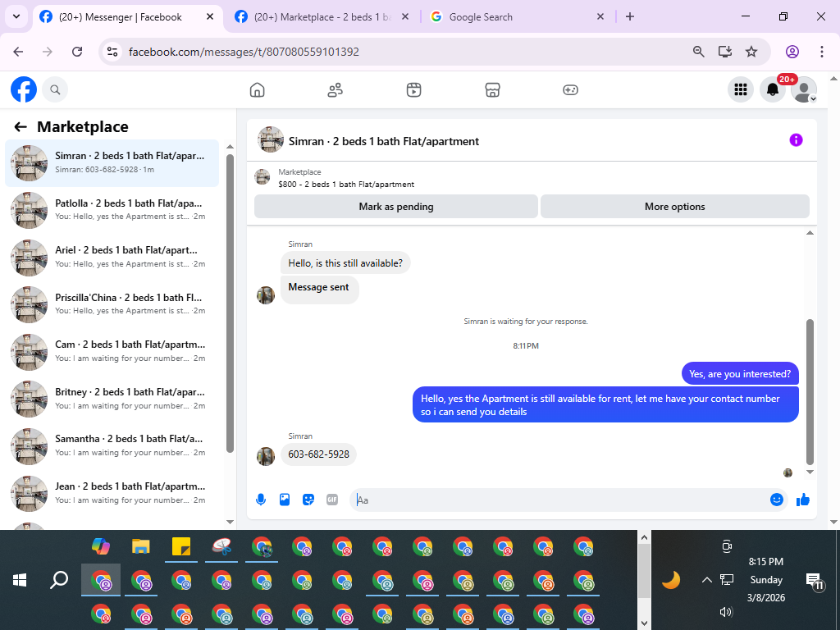840x630 pixels.
Task: Open the Britney conversation
Action: [112, 399]
